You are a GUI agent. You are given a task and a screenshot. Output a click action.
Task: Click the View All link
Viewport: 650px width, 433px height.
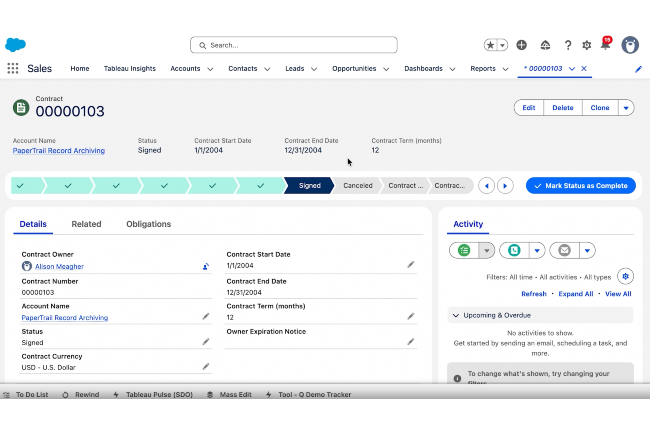[618, 294]
